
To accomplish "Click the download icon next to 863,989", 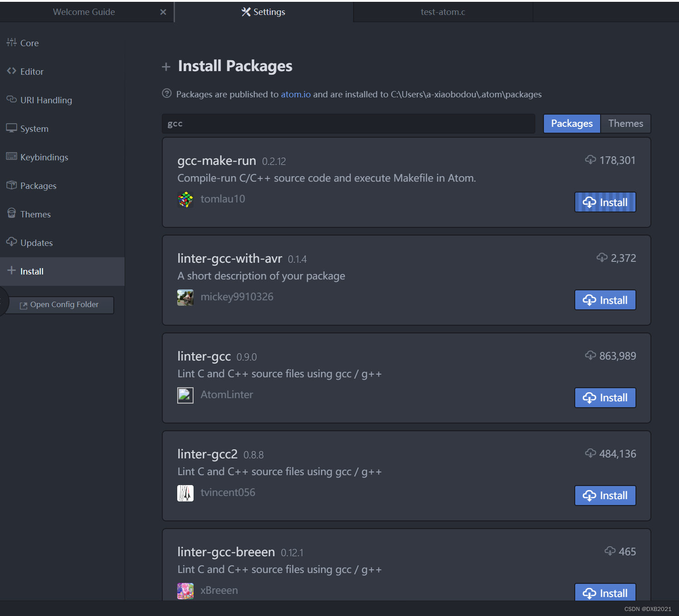I will point(590,355).
